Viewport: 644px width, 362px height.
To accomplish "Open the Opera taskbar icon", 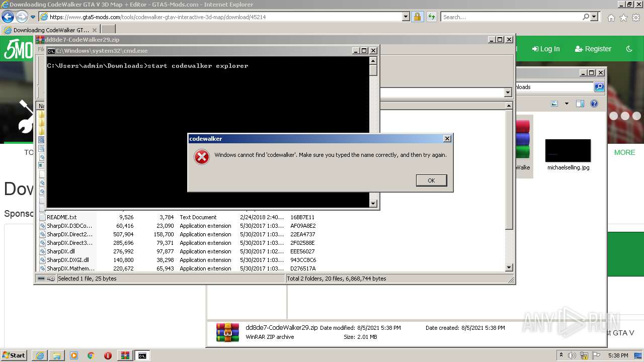I will [x=108, y=355].
